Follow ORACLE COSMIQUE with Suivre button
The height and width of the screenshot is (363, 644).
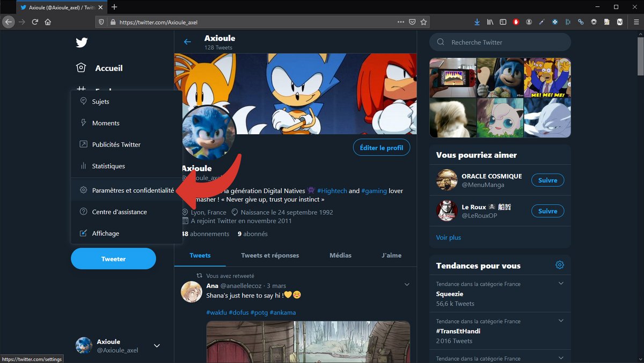tap(547, 180)
